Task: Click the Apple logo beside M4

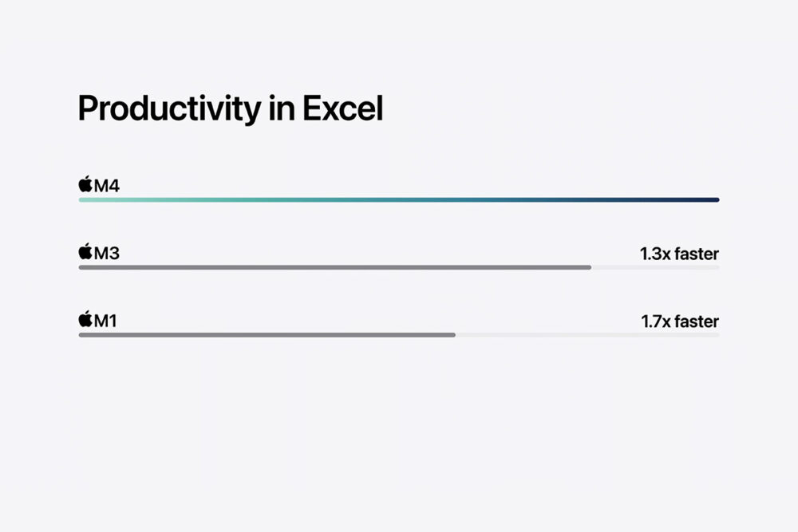Action: tap(85, 186)
